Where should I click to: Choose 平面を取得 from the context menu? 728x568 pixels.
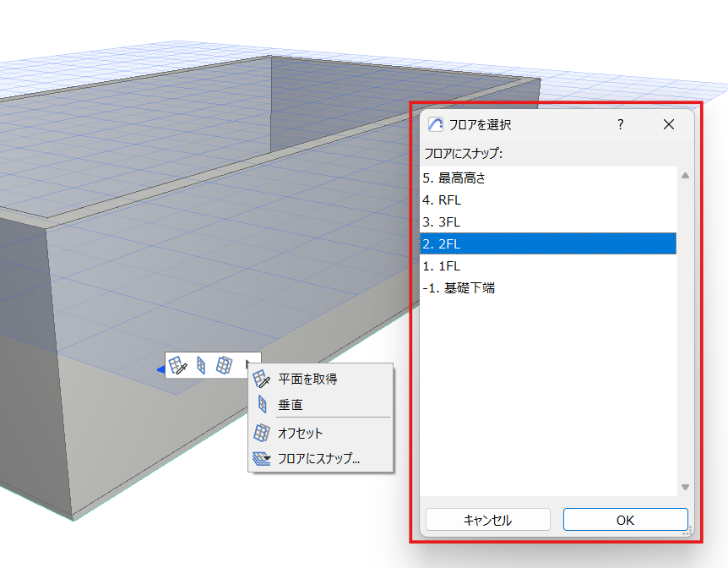tap(320, 380)
